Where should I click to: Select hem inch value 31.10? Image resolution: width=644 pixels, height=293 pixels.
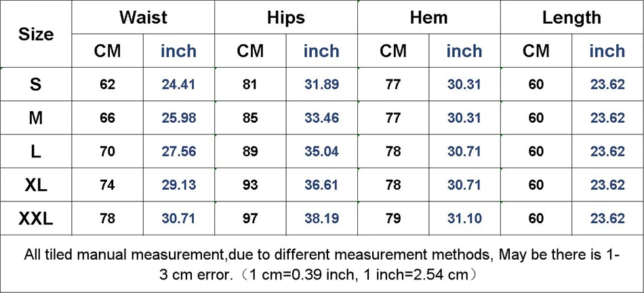click(464, 219)
